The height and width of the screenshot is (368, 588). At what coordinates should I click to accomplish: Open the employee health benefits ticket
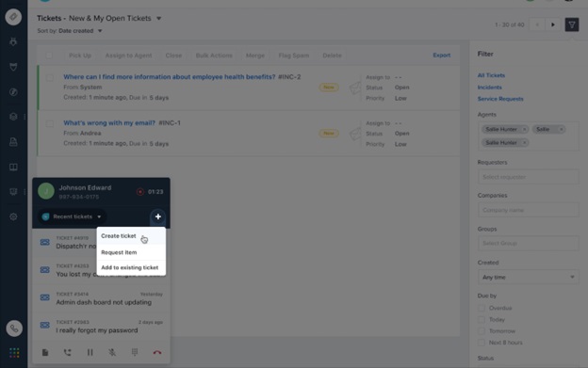point(169,77)
